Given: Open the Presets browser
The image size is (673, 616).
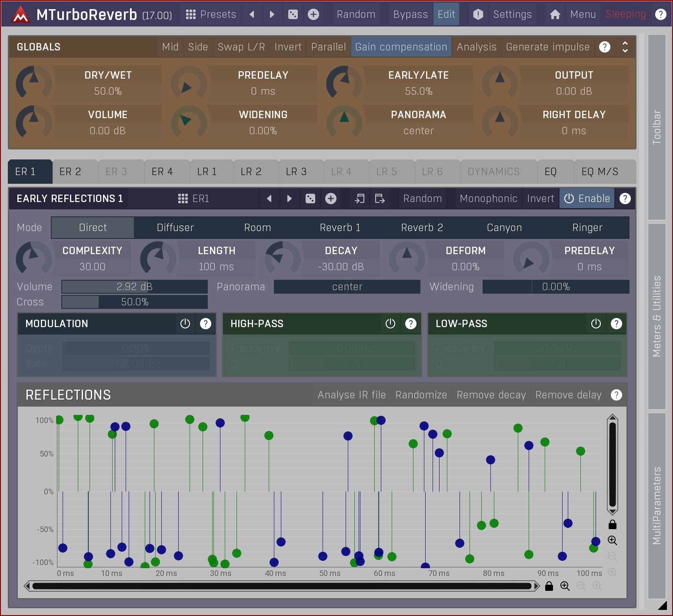Looking at the screenshot, I should [211, 14].
